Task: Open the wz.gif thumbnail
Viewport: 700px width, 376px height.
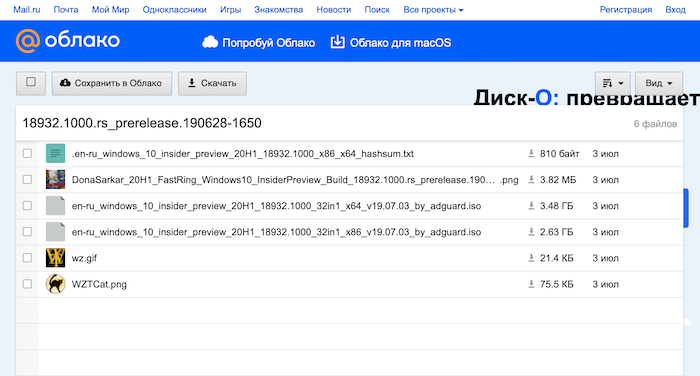Action: pyautogui.click(x=55, y=258)
